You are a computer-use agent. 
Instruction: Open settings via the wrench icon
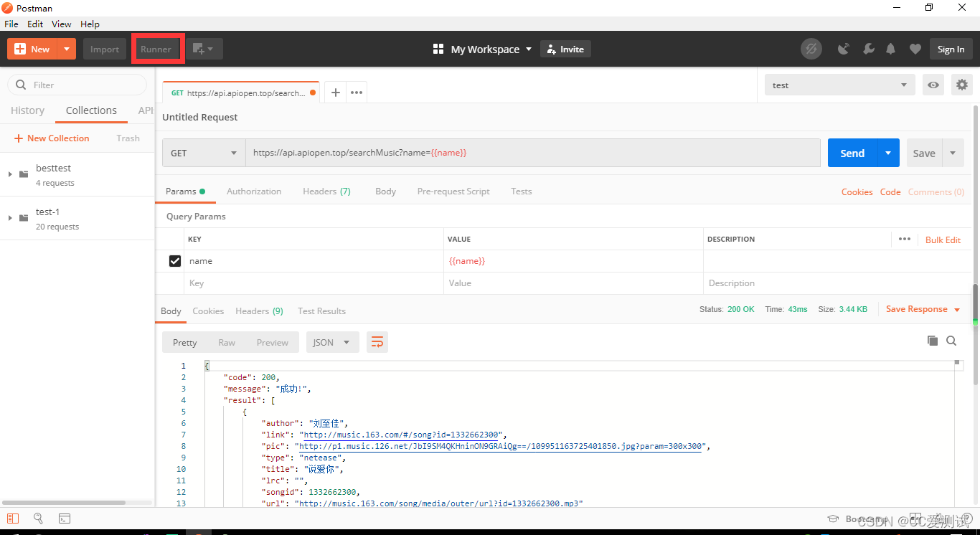(x=868, y=49)
